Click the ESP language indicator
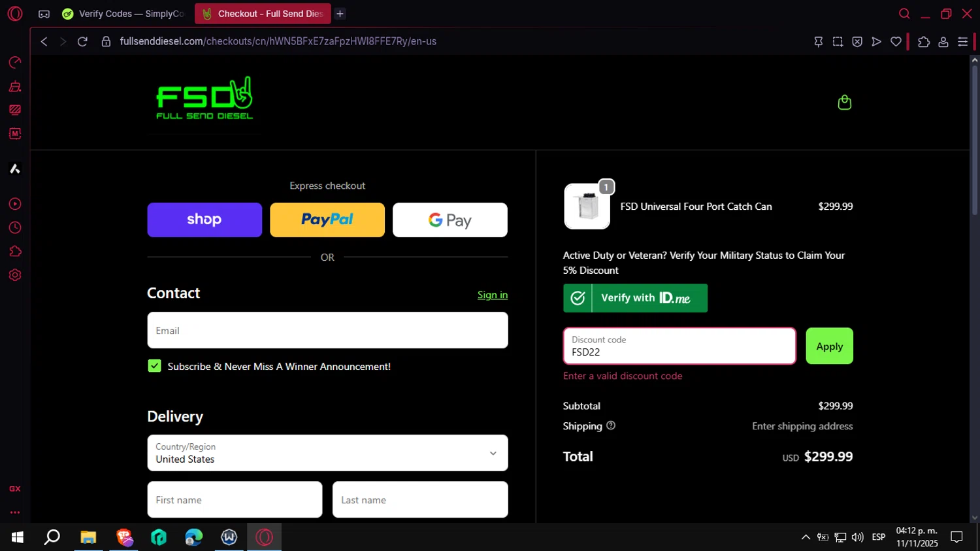The image size is (980, 551). click(879, 537)
